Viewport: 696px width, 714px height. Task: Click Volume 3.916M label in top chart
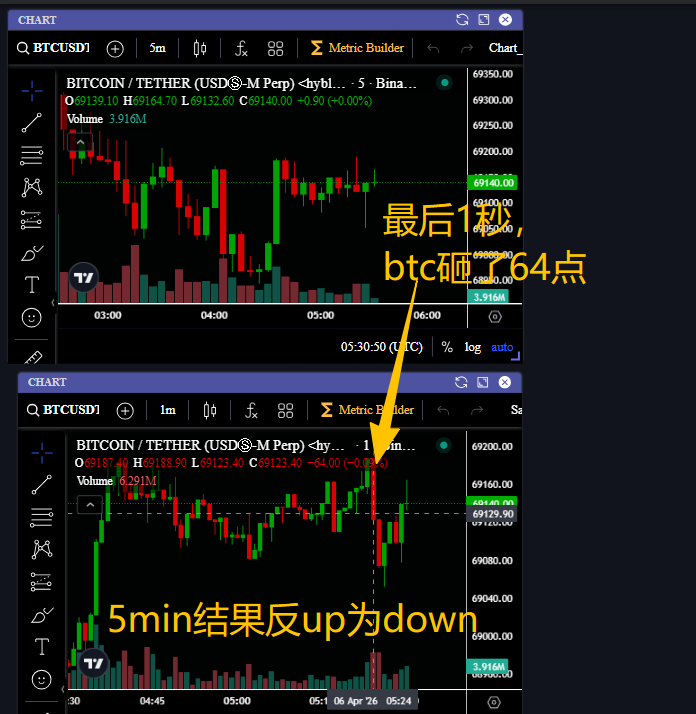point(107,119)
